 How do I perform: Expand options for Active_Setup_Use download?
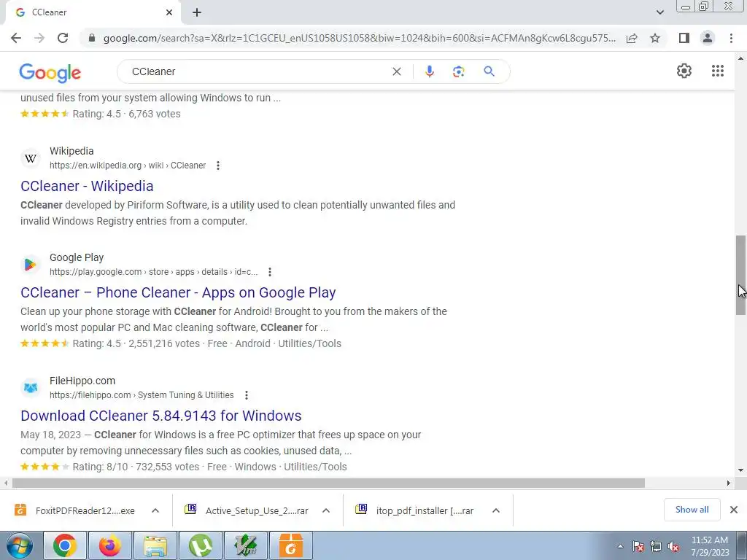coord(326,510)
